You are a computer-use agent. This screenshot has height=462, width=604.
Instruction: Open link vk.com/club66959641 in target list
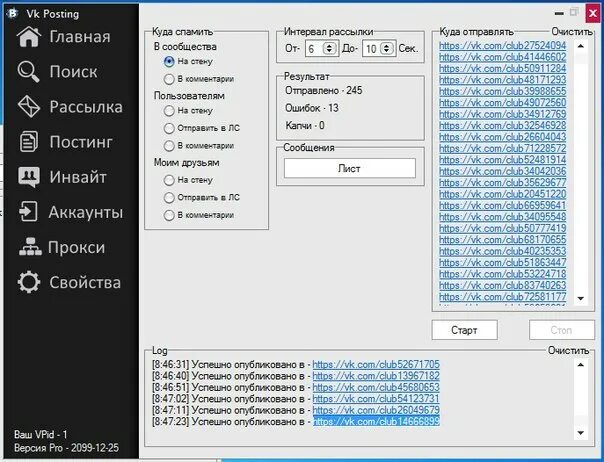click(502, 205)
